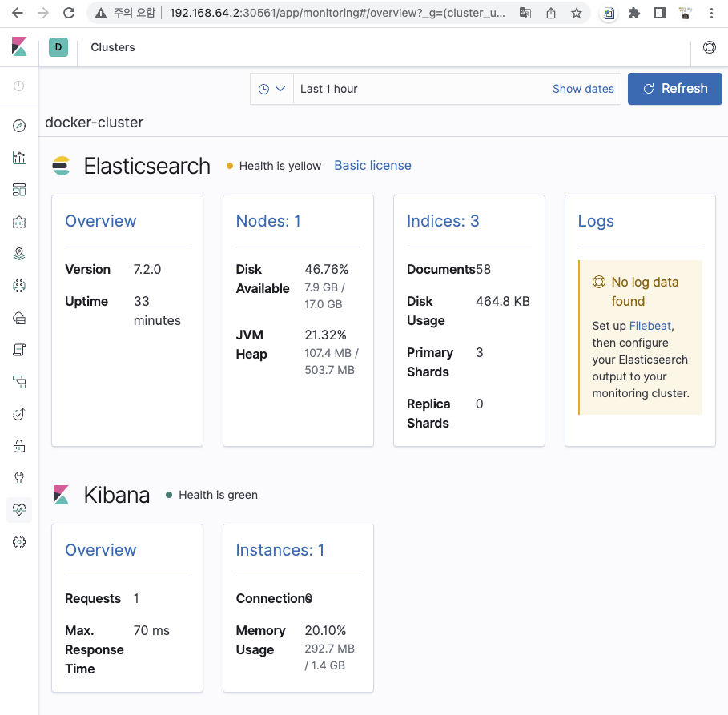728x715 pixels.
Task: Click the 'Health is yellow' status text
Action: [280, 166]
